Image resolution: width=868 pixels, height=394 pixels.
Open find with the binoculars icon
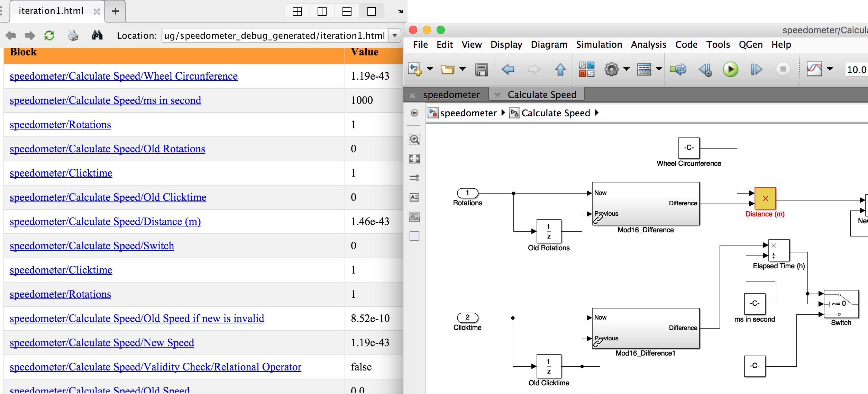coord(97,35)
